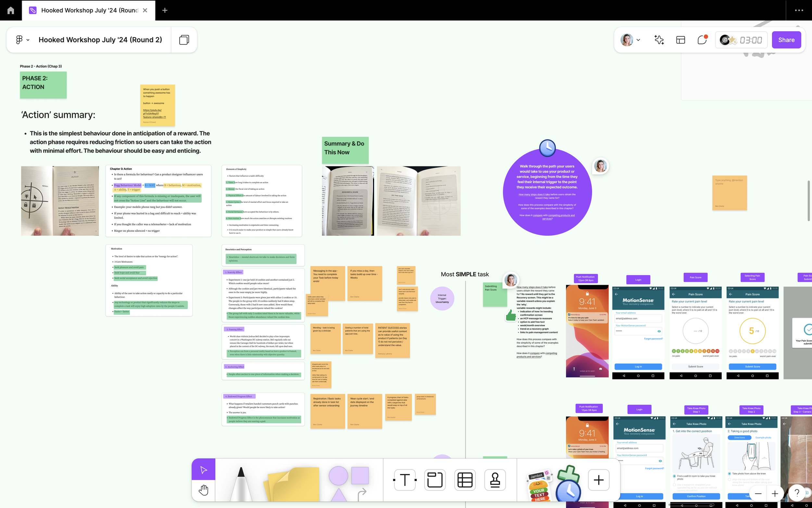The width and height of the screenshot is (812, 508).
Task: Select the Text tool
Action: [x=405, y=480]
